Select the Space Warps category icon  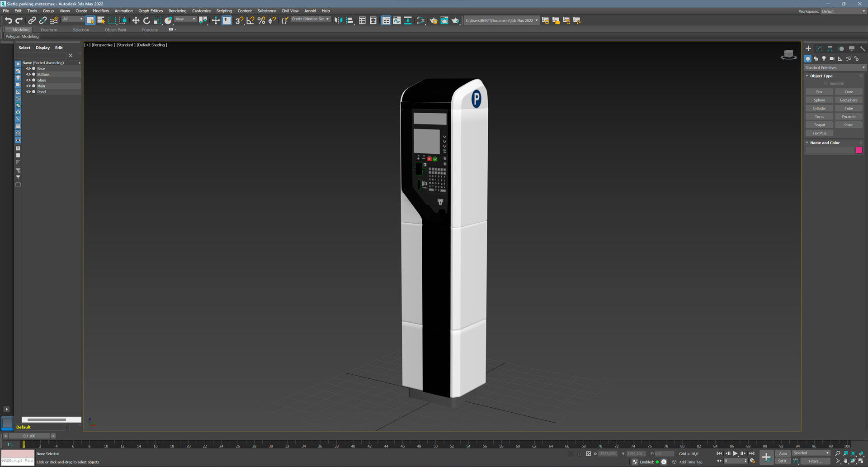(848, 59)
